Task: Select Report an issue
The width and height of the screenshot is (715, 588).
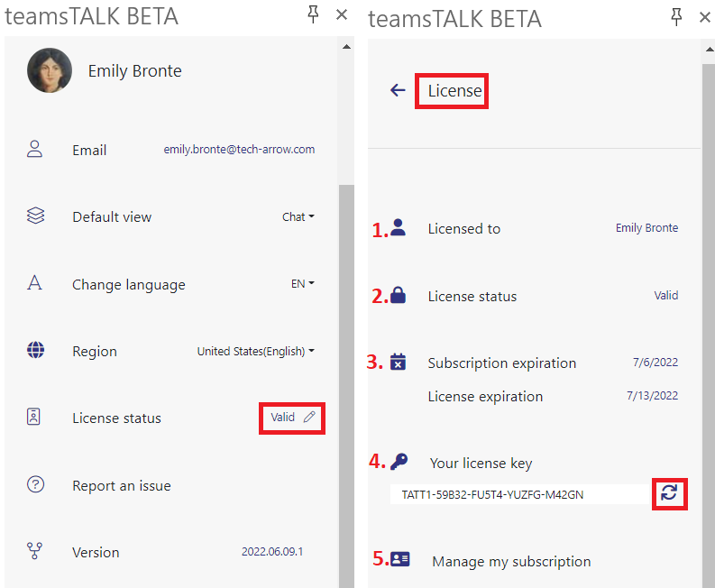Action: point(121,485)
